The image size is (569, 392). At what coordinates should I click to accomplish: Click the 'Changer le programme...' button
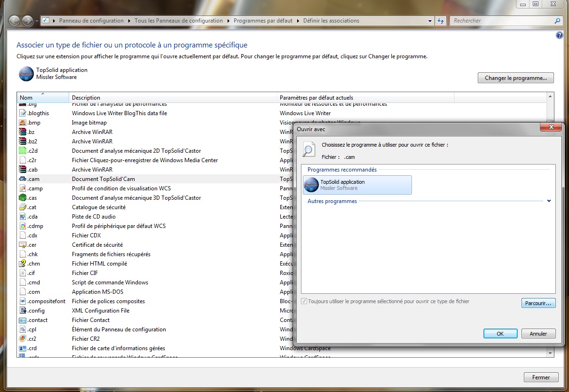516,78
